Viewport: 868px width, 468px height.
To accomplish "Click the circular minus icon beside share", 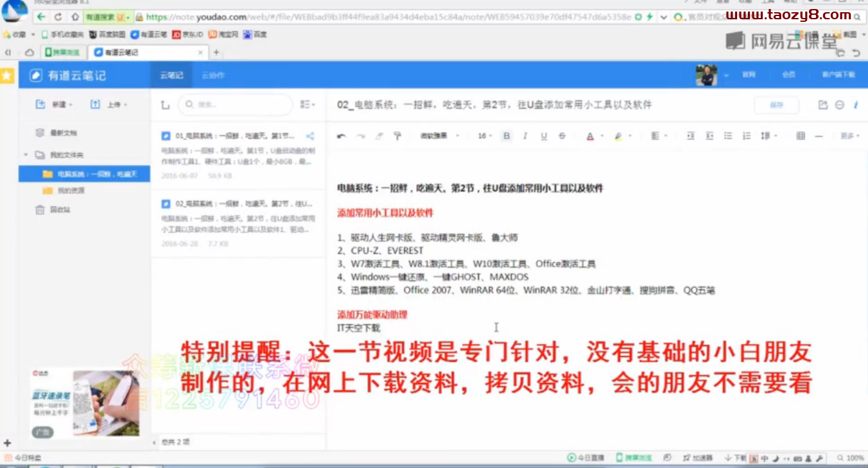I will click(839, 105).
